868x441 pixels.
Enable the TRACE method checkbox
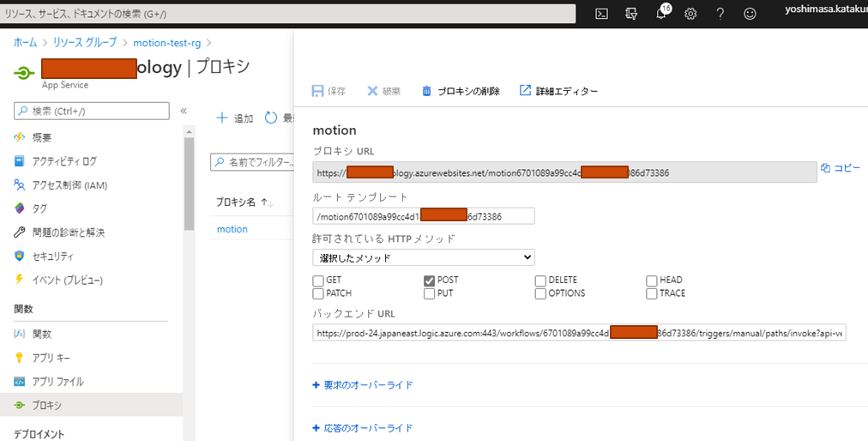(x=652, y=293)
